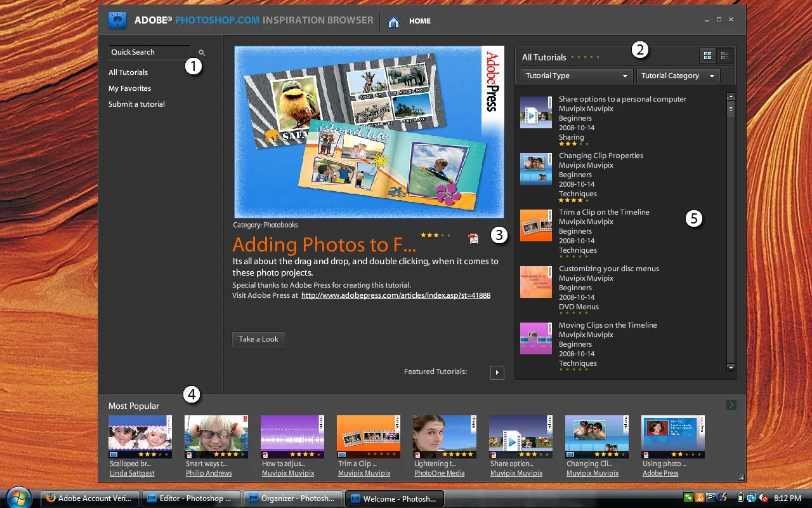Choose Submit a tutorial in sidebar
The height and width of the screenshot is (508, 812).
click(136, 104)
